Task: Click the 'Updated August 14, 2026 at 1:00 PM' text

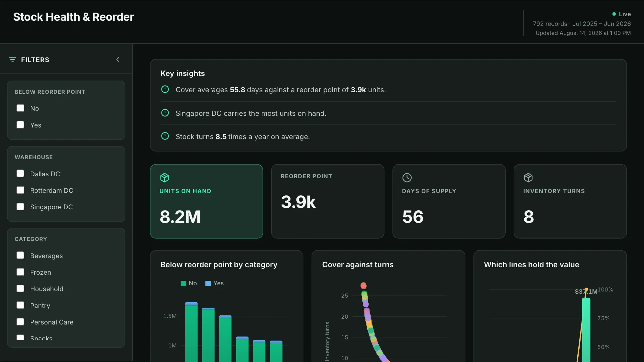Action: coord(583,33)
